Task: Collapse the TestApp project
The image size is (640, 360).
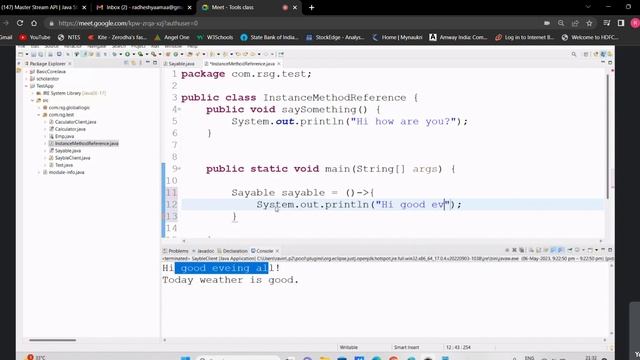Action: 27,86
